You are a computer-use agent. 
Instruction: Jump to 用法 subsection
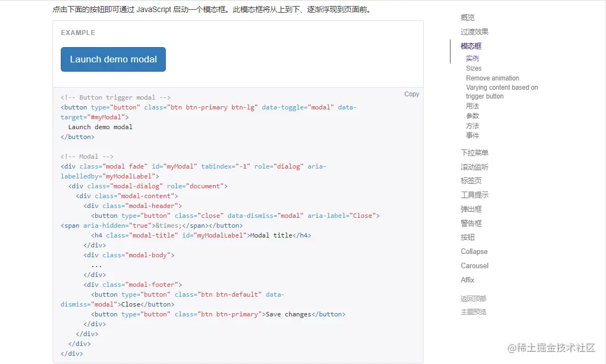point(472,106)
